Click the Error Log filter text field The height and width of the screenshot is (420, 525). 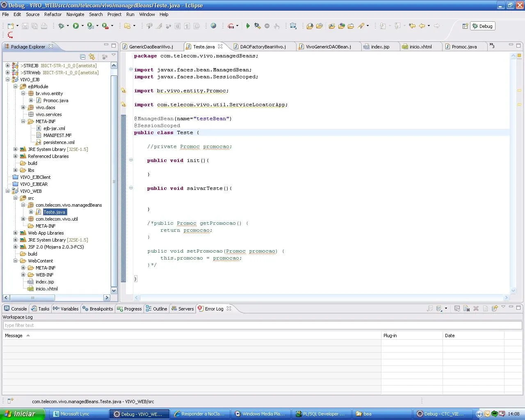tap(262, 325)
